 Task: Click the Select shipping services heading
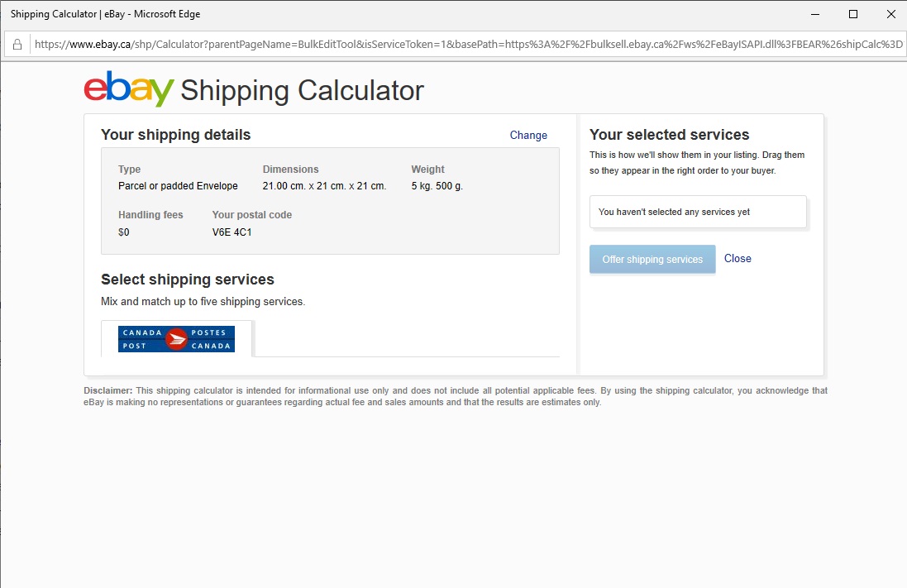click(x=188, y=280)
